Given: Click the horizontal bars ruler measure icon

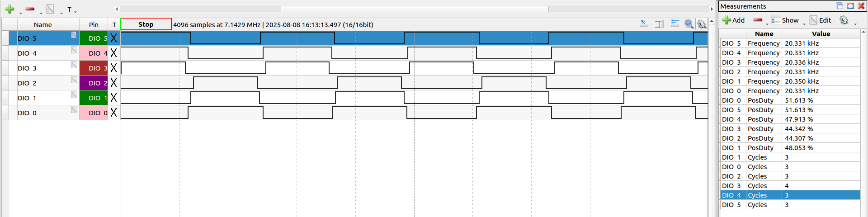Looking at the screenshot, I should pyautogui.click(x=675, y=24).
